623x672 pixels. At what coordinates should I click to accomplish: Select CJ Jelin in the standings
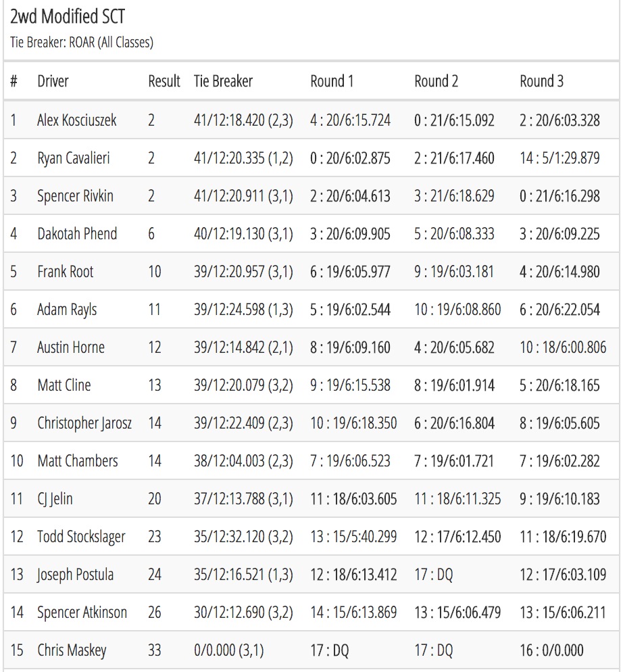point(55,498)
